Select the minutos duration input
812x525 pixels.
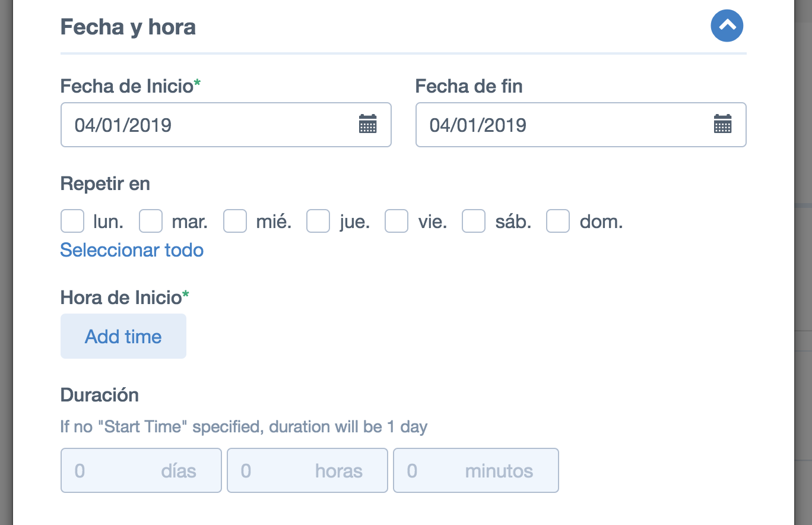[476, 470]
